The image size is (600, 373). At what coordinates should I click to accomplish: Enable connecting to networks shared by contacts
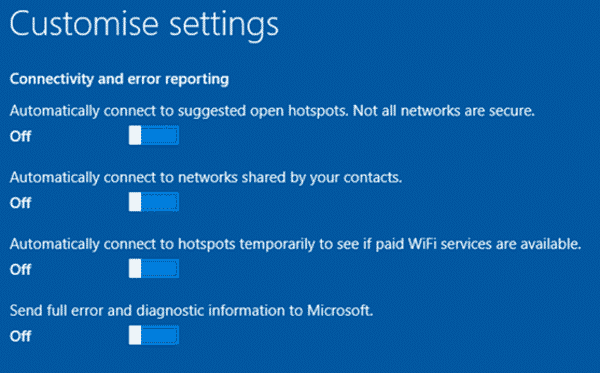click(x=154, y=202)
